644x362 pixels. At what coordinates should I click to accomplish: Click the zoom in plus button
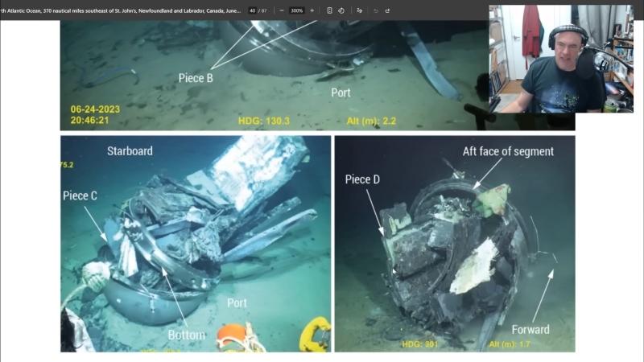tap(312, 10)
